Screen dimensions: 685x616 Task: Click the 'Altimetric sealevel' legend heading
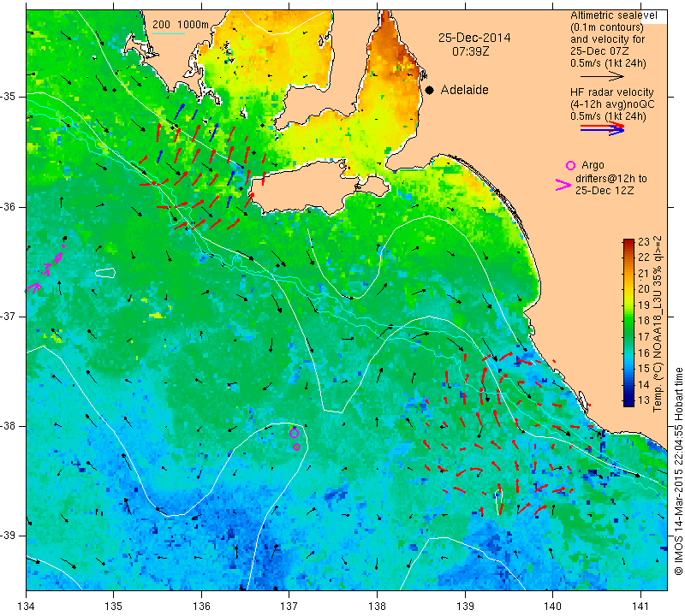tap(613, 15)
